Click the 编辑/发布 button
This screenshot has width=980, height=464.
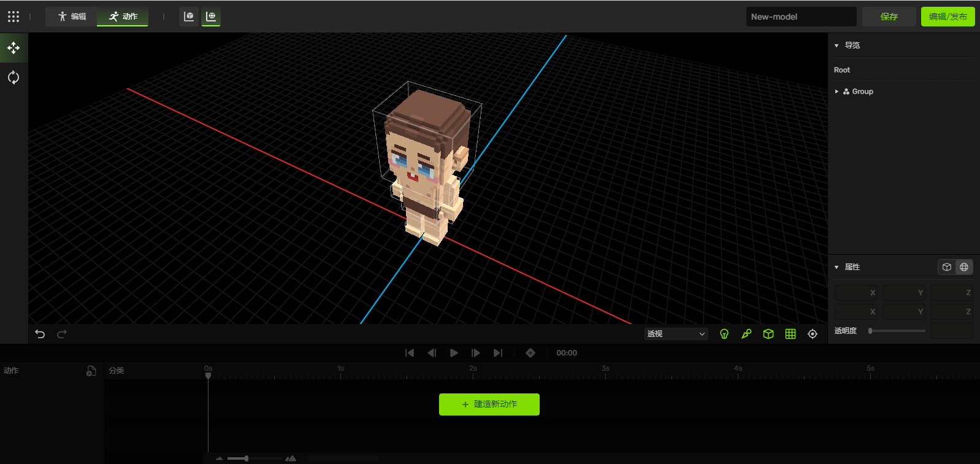pos(948,17)
